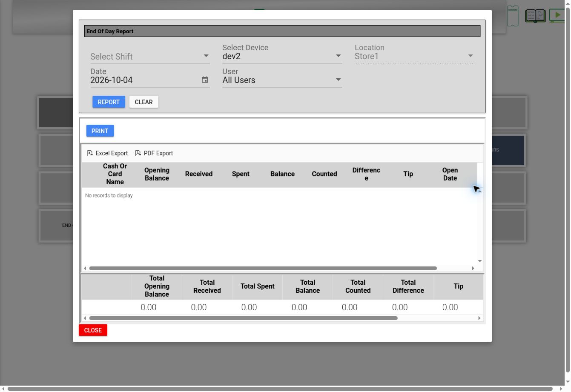Click right arrow of records grid scrollbar
Image resolution: width=571 pixels, height=392 pixels.
click(x=473, y=268)
